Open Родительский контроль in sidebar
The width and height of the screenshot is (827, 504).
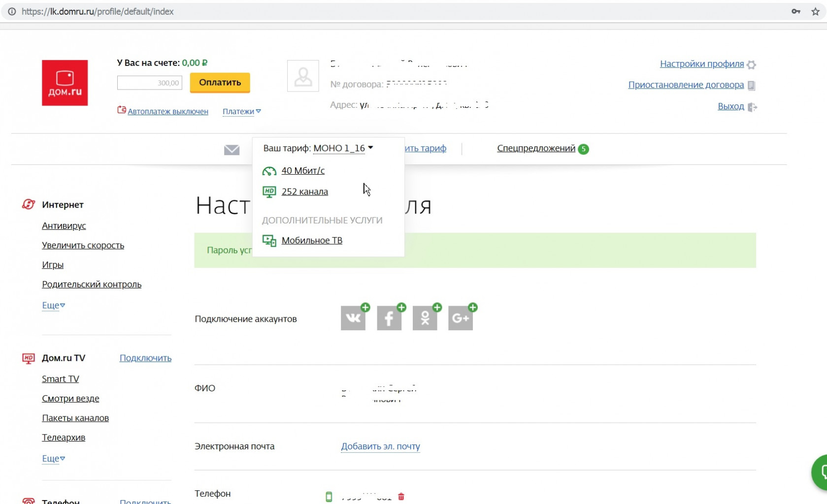[92, 284]
